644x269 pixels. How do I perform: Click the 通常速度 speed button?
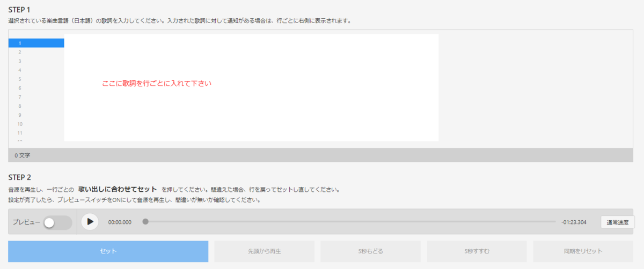pos(618,222)
